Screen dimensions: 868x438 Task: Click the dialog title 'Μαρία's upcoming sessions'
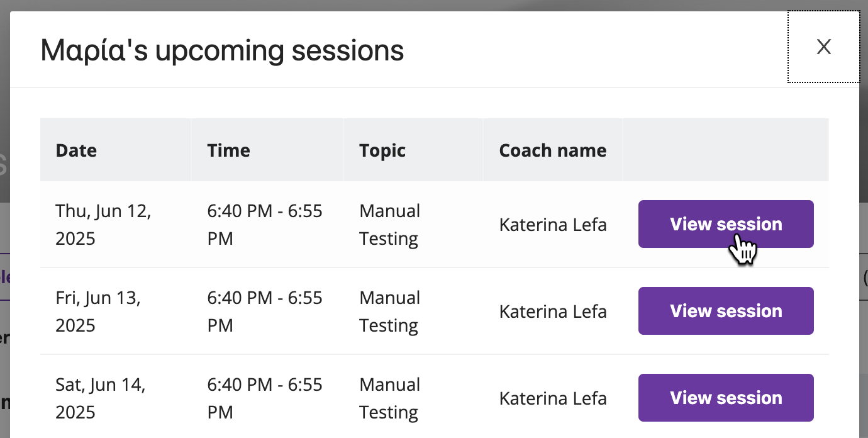(222, 50)
